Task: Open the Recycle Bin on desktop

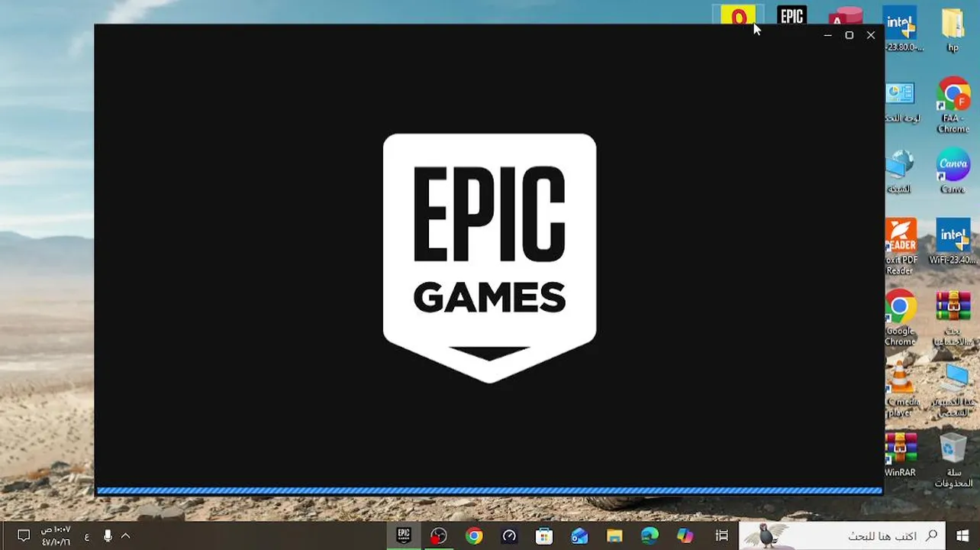Action: click(x=953, y=460)
